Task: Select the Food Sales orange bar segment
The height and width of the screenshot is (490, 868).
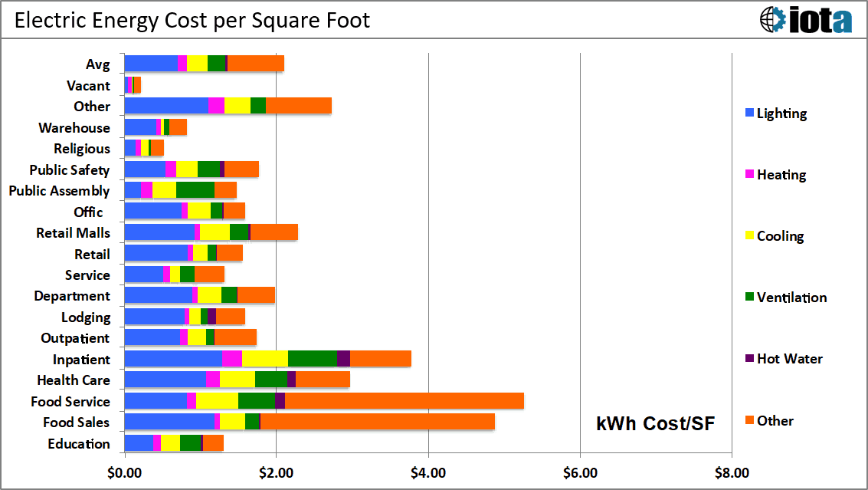Action: point(378,422)
